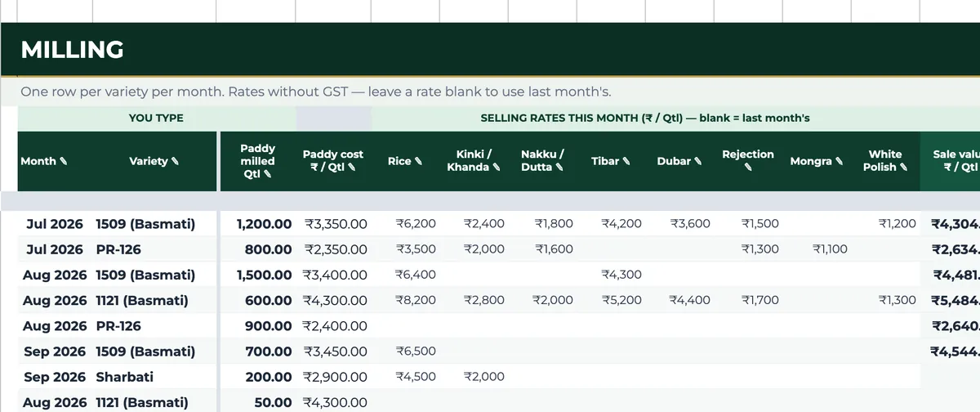
Task: Click the pencil icon under Rejection header
Action: (748, 168)
